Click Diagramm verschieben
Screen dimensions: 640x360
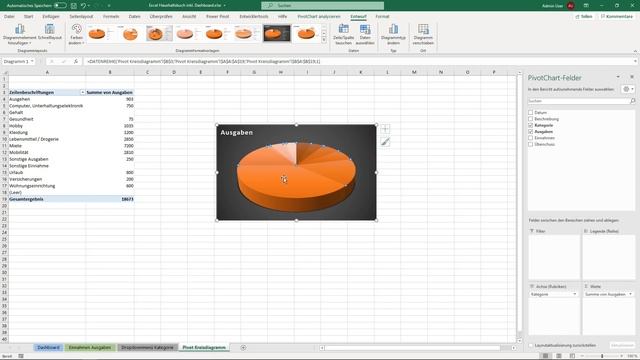point(423,34)
